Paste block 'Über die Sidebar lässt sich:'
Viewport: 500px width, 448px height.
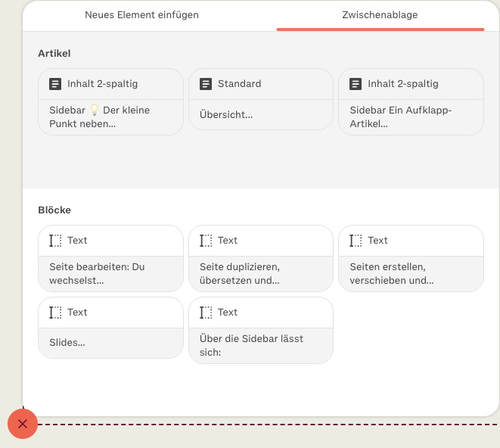(x=261, y=330)
